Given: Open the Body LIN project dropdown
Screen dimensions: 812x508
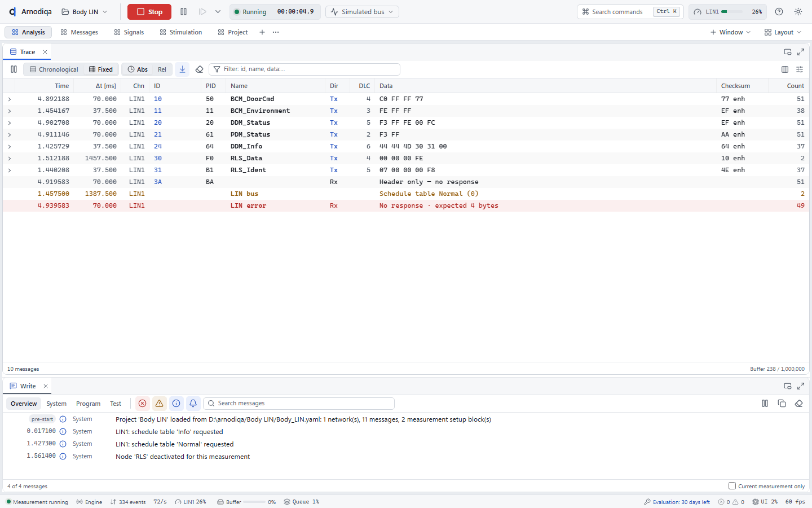Looking at the screenshot, I should pyautogui.click(x=85, y=12).
